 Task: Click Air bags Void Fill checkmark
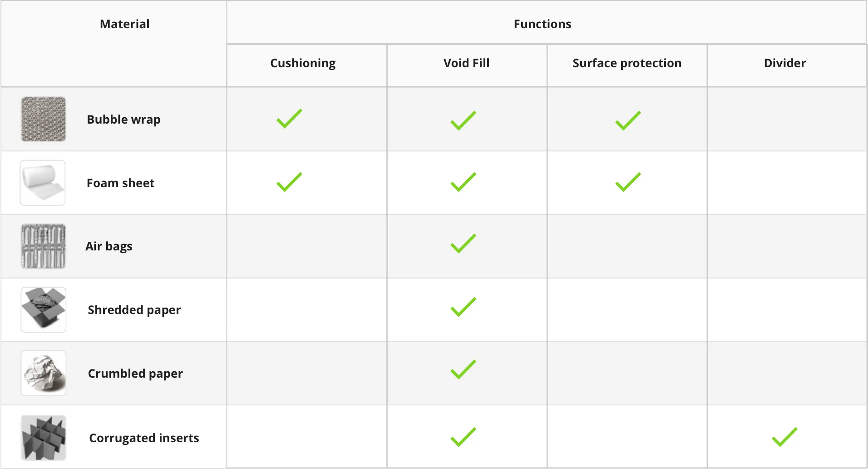[463, 244]
